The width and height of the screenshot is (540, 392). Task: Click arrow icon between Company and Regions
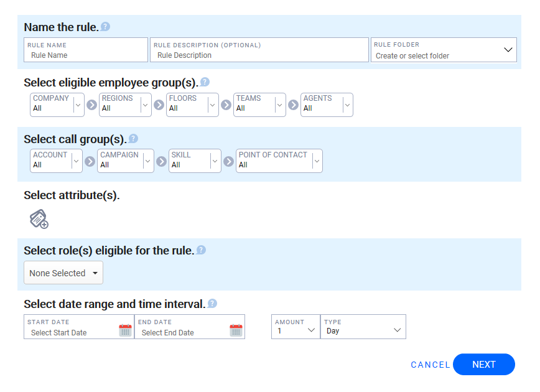pyautogui.click(x=91, y=105)
